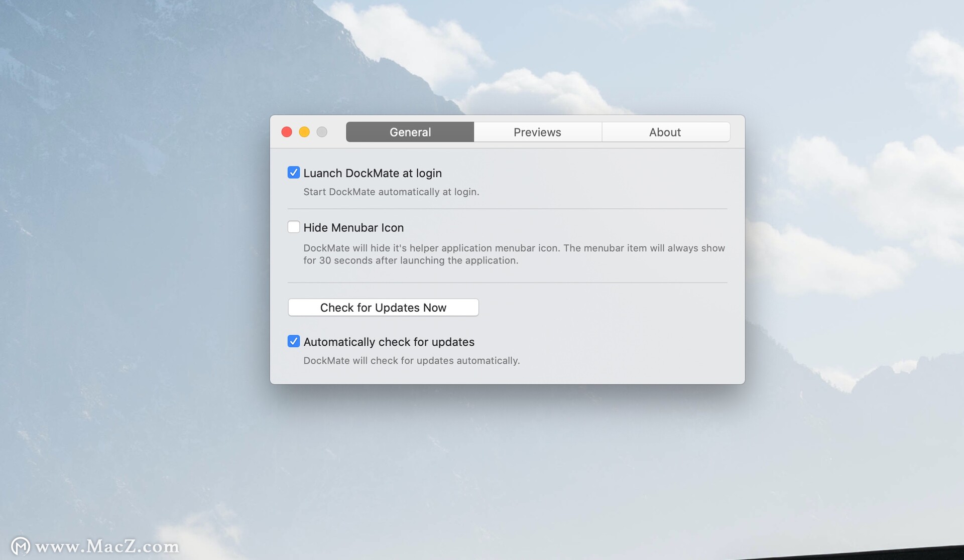Click 'DockMate will check for updates automatically.' text
964x560 pixels.
[411, 361]
